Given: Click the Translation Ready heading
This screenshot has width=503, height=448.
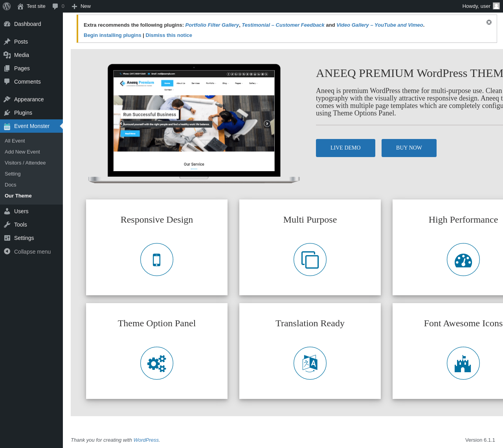Looking at the screenshot, I should tap(310, 323).
